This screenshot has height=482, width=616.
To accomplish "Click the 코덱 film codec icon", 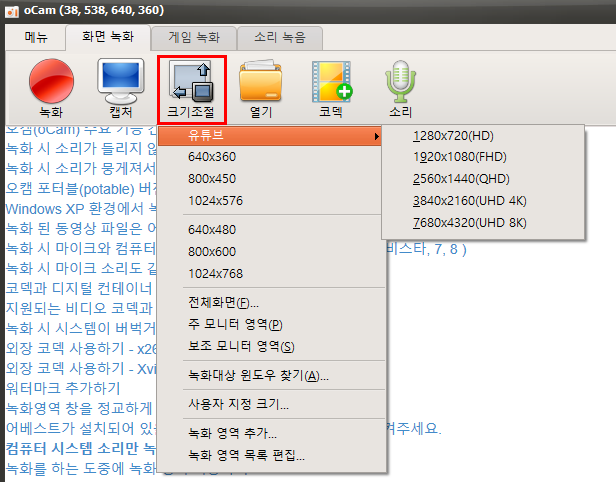I will tap(331, 88).
